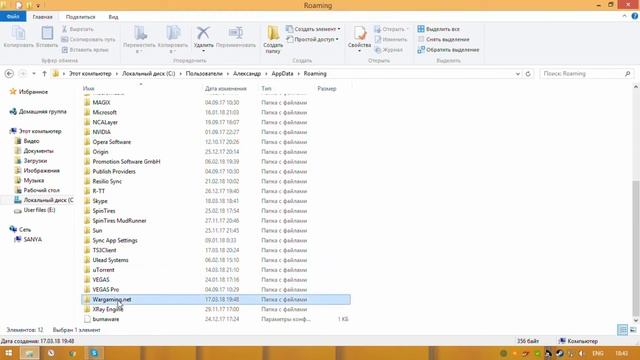
Task: Click the Edit command in the ribbon
Action: [391, 40]
